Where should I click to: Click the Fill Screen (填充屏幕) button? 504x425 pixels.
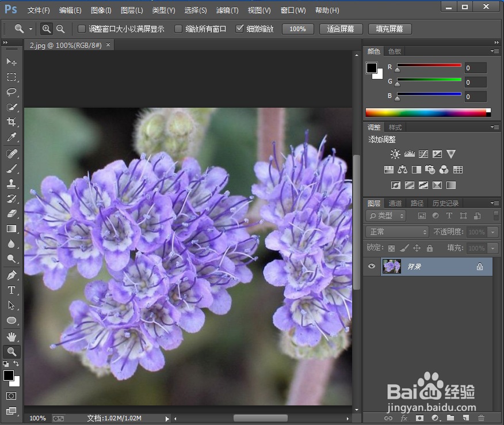click(390, 29)
